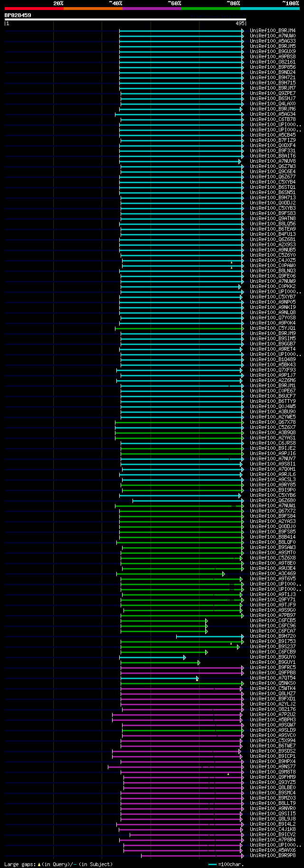Select label UniRef100_B8LLT9
Image resolution: width=304 pixels, height=868 pixels.
click(273, 803)
